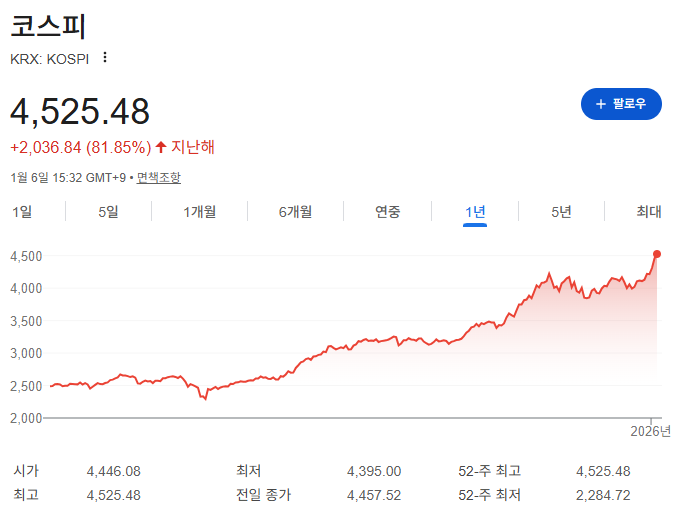Click the KRX: KOSPI ticker label
Viewport: 682px width, 519px height.
(x=50, y=59)
